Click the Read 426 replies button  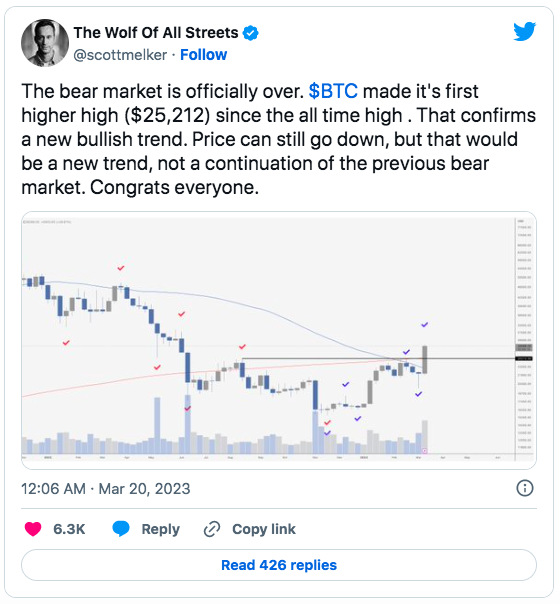[x=279, y=565]
